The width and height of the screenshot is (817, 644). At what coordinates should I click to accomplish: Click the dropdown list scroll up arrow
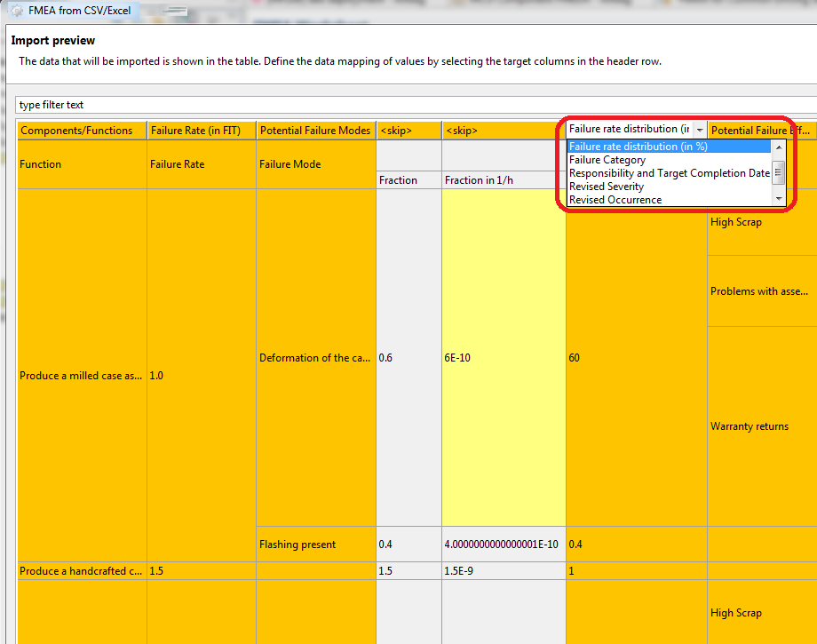point(779,147)
